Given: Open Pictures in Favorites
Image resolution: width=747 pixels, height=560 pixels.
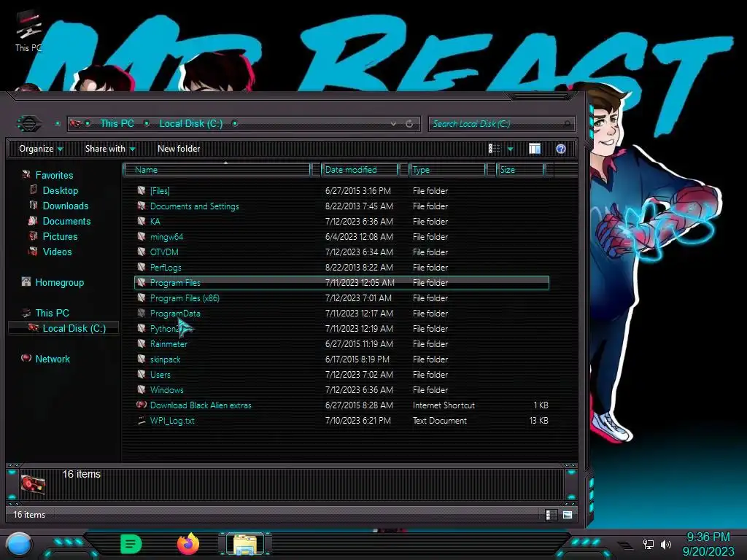Looking at the screenshot, I should 60,236.
